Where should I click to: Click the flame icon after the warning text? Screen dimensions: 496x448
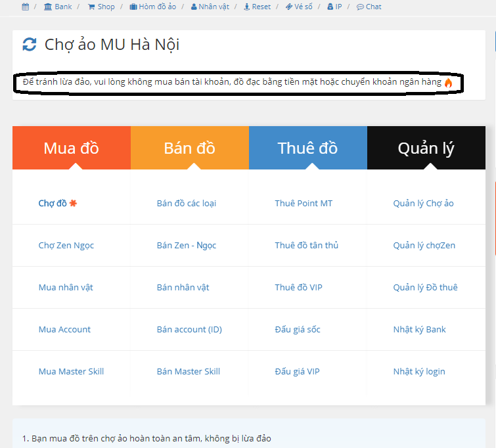448,83
